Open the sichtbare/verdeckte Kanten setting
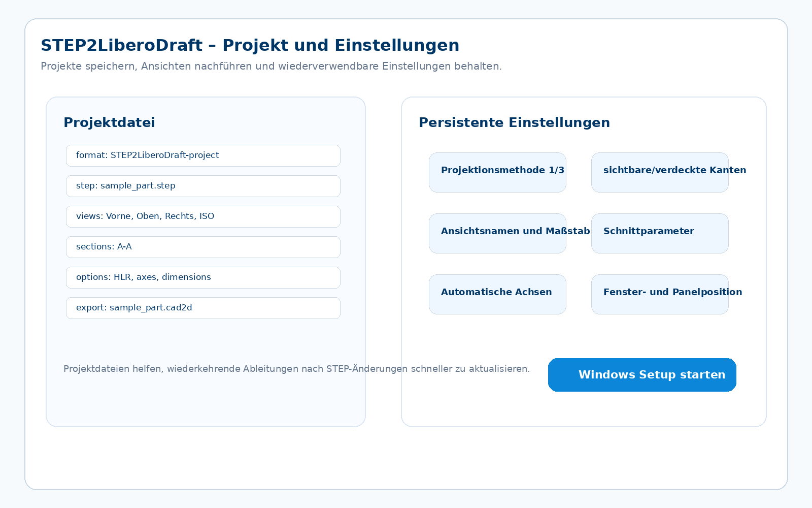The width and height of the screenshot is (812, 508). 660,172
